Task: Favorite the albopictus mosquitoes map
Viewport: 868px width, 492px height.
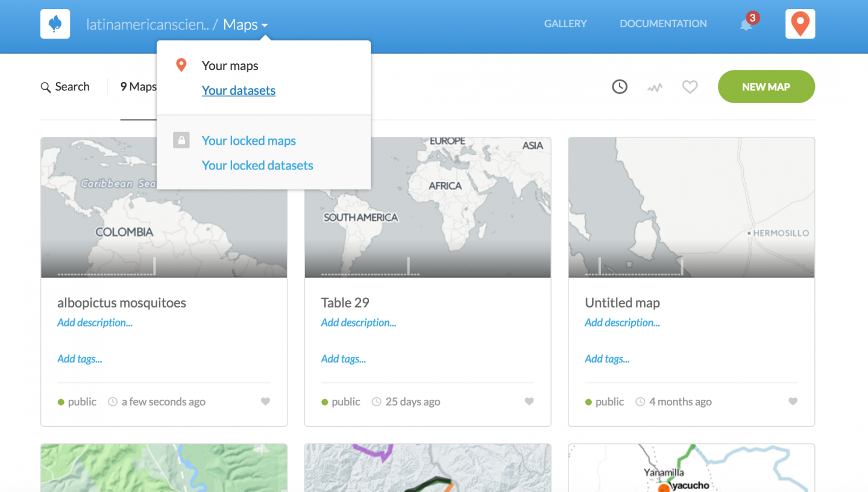Action: (266, 402)
